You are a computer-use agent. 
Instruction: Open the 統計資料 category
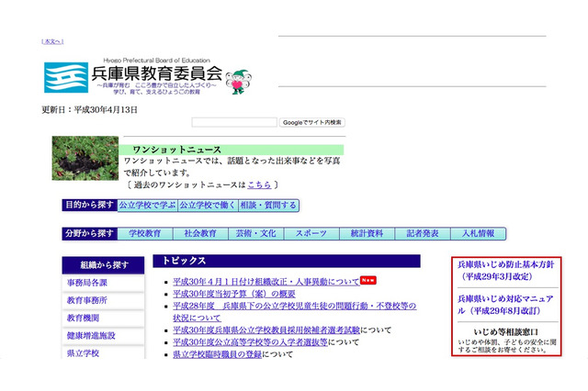[x=367, y=233]
